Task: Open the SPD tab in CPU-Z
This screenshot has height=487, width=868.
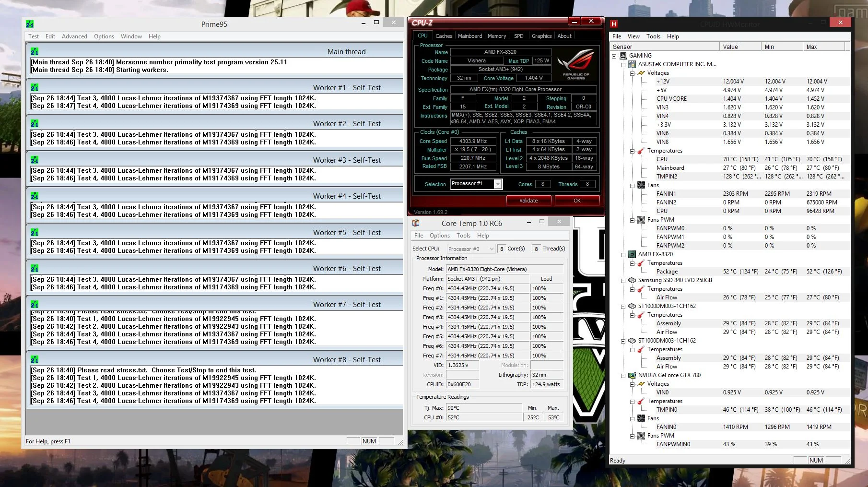Action: [518, 36]
